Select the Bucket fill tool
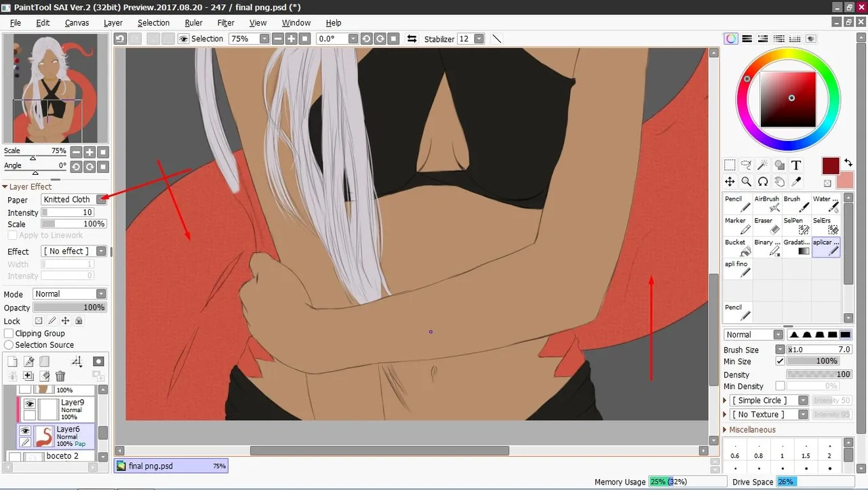 pos(737,247)
